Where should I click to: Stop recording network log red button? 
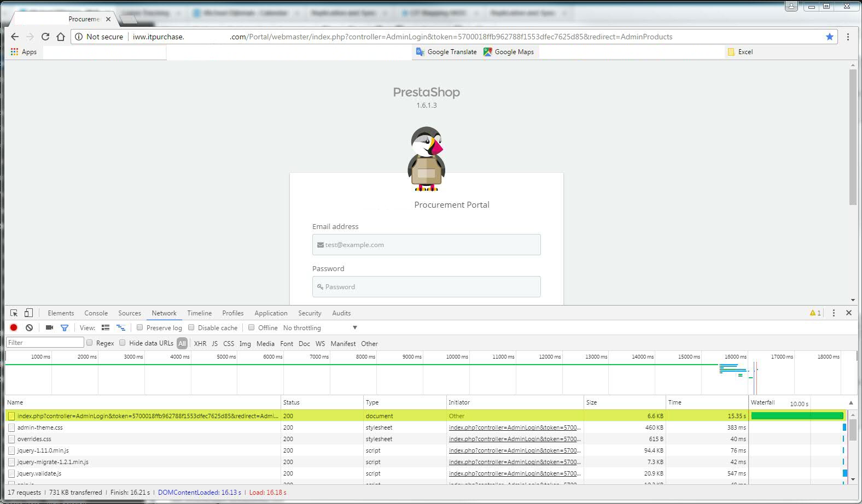(14, 328)
